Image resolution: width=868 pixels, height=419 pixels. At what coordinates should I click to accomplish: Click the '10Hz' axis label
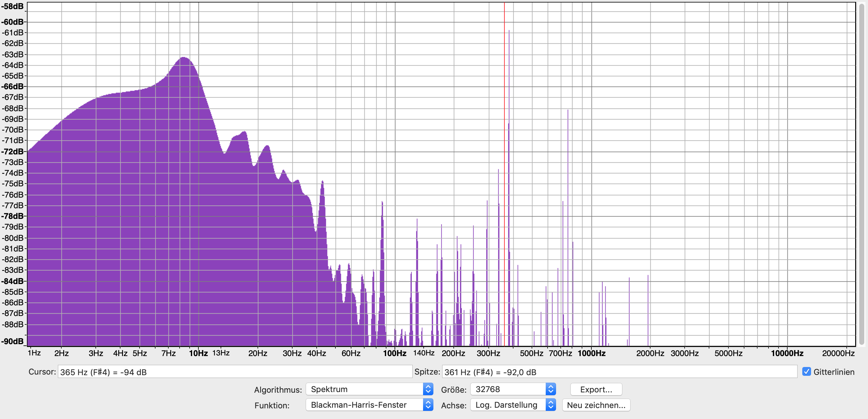click(198, 353)
